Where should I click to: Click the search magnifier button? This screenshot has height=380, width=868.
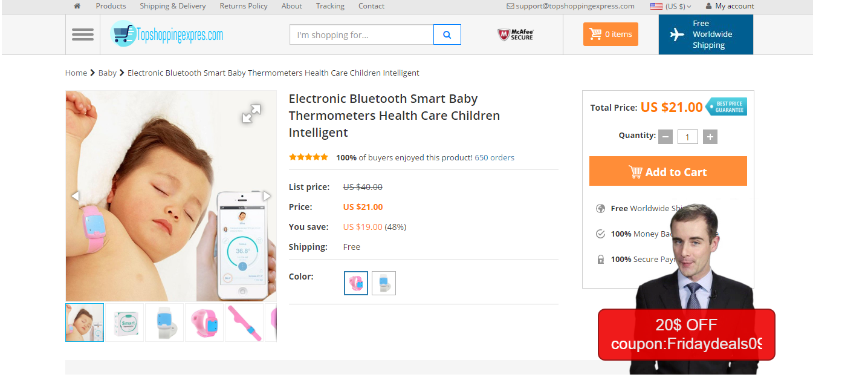447,34
